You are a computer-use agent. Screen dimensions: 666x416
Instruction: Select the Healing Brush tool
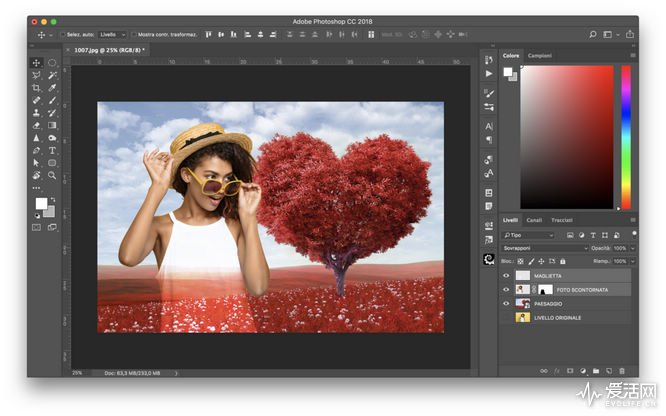click(37, 100)
